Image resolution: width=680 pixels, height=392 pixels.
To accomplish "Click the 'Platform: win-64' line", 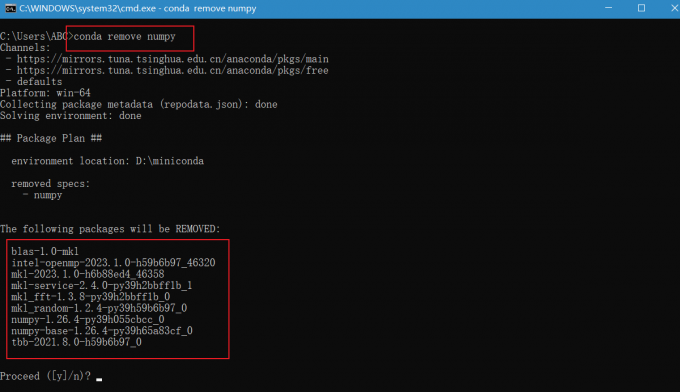I will [45, 93].
